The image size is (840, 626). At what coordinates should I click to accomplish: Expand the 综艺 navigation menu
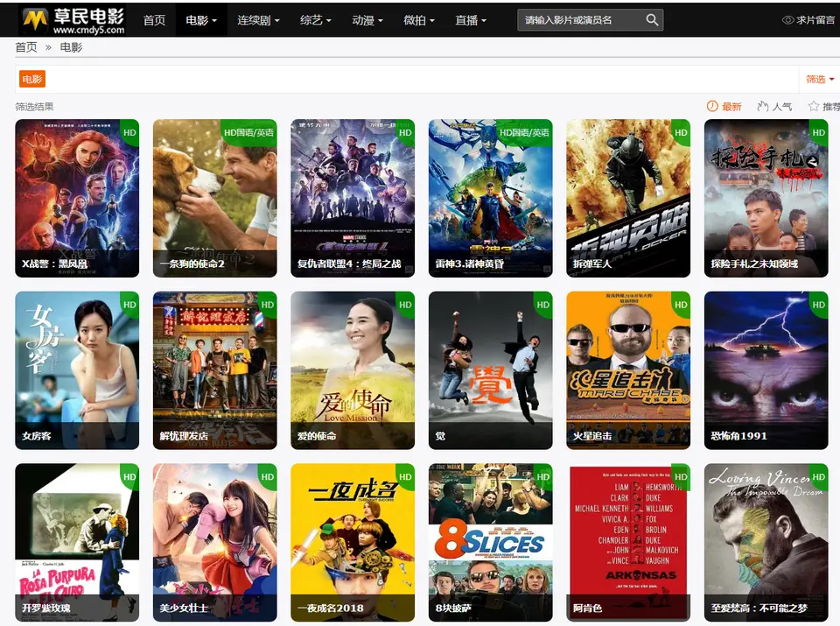316,20
